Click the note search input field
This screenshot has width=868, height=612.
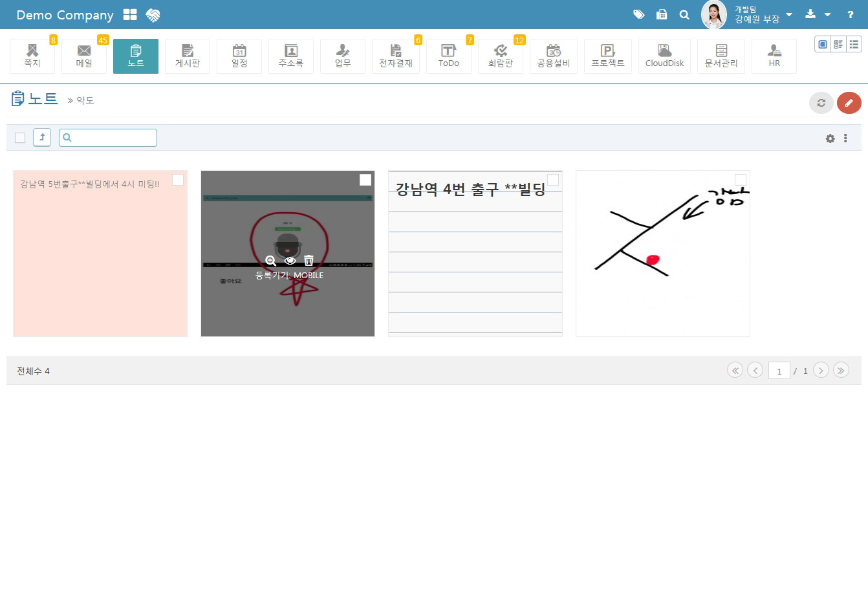pyautogui.click(x=108, y=137)
